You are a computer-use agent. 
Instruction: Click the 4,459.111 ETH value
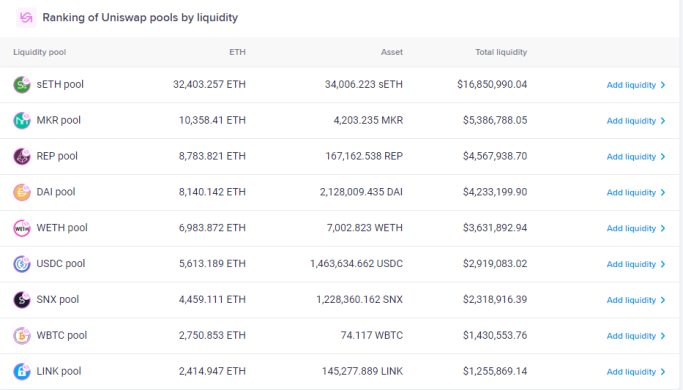coord(212,300)
